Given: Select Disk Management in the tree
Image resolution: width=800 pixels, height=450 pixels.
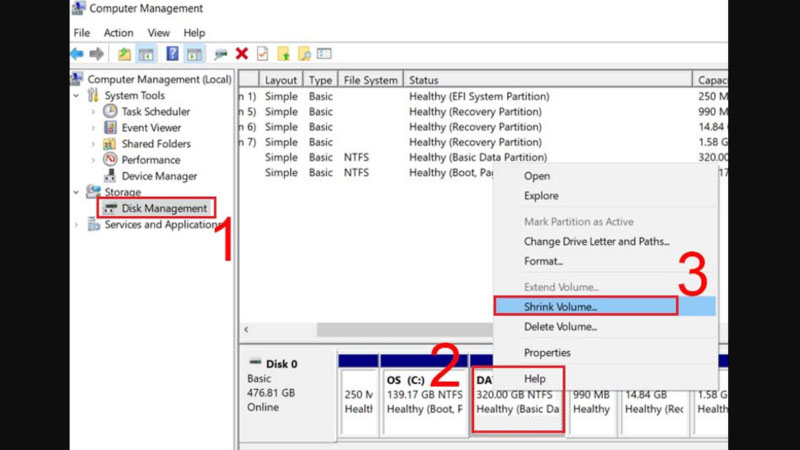Looking at the screenshot, I should coord(164,208).
